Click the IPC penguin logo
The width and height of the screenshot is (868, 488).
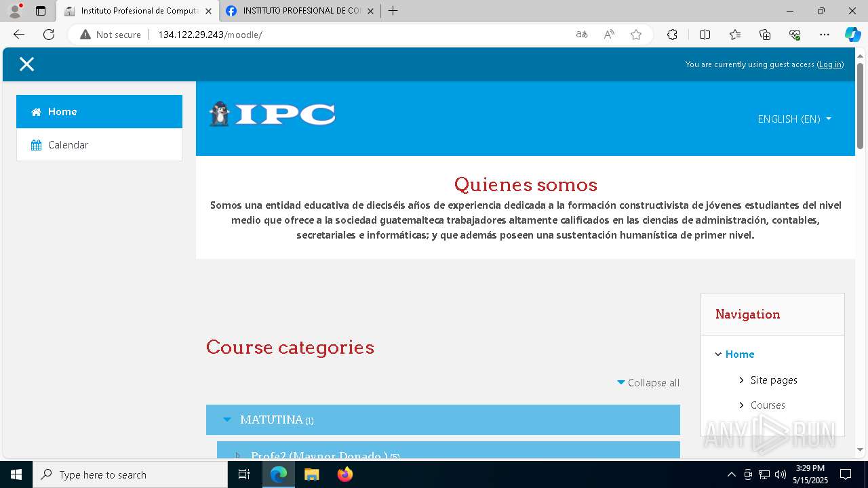coord(272,115)
